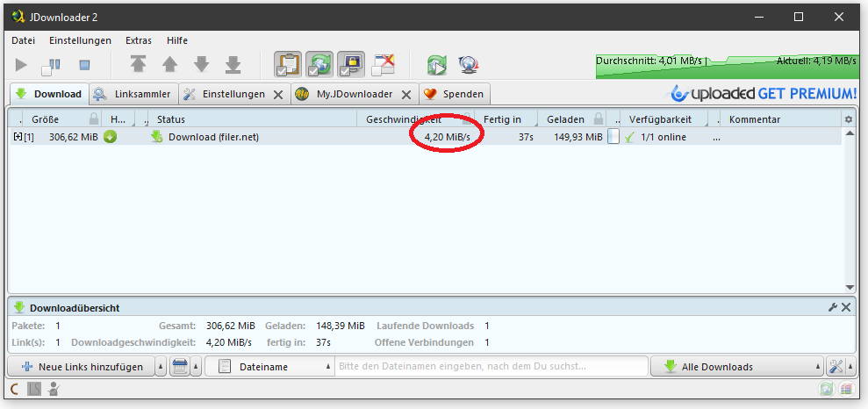The image size is (868, 409).
Task: Expand the [1] download package row
Action: [16, 137]
